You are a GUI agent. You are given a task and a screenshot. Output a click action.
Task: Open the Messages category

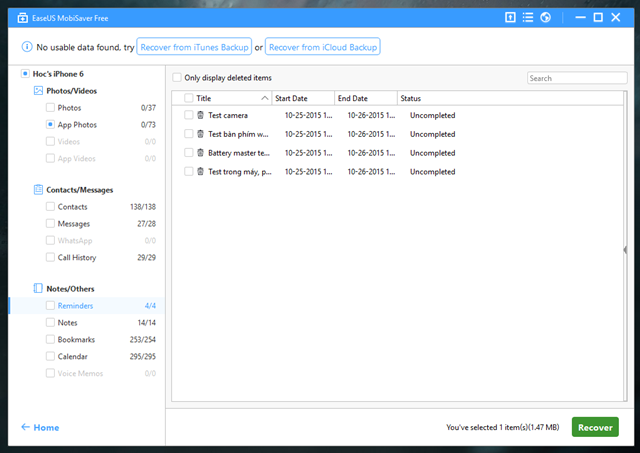pos(73,224)
